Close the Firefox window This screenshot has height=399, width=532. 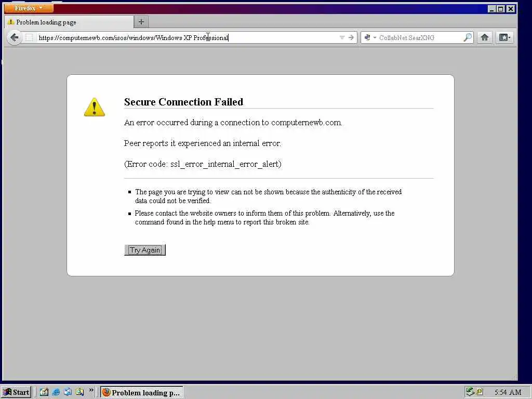511,9
